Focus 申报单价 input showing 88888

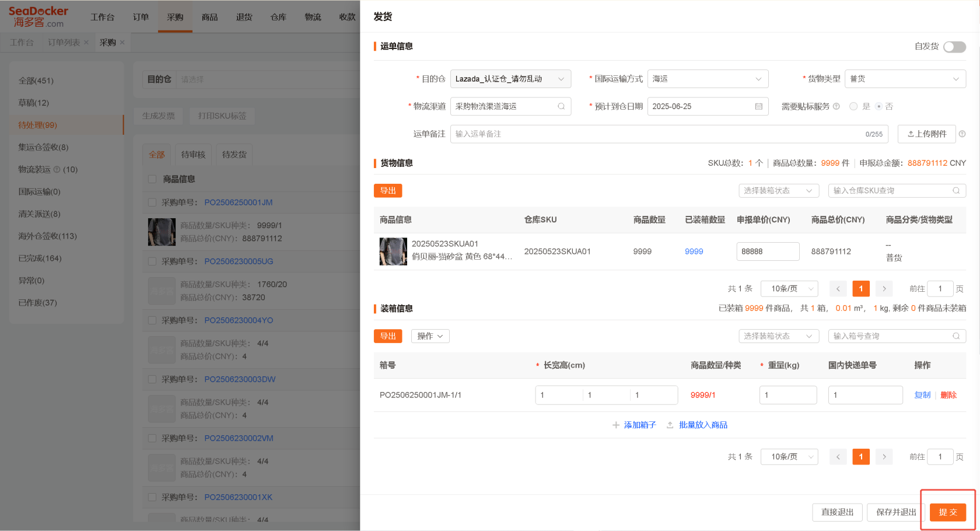[768, 251]
